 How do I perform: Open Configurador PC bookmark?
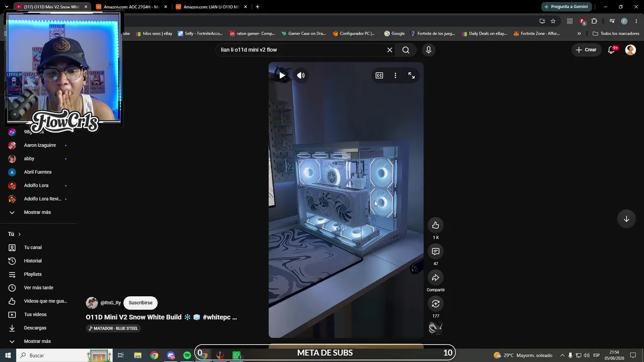[x=354, y=34]
